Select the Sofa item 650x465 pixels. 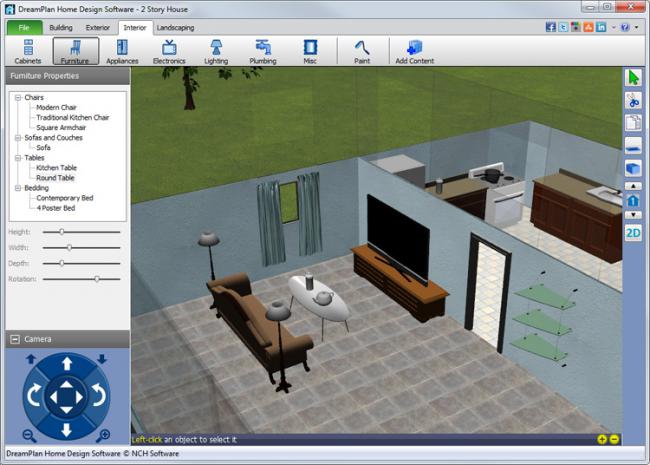[x=43, y=148]
